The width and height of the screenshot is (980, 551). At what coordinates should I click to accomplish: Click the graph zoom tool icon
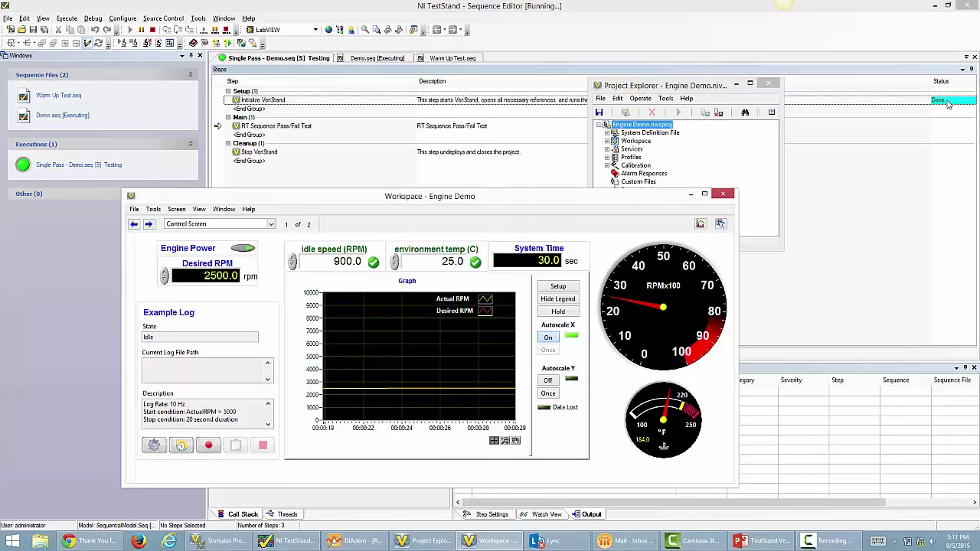tap(505, 441)
